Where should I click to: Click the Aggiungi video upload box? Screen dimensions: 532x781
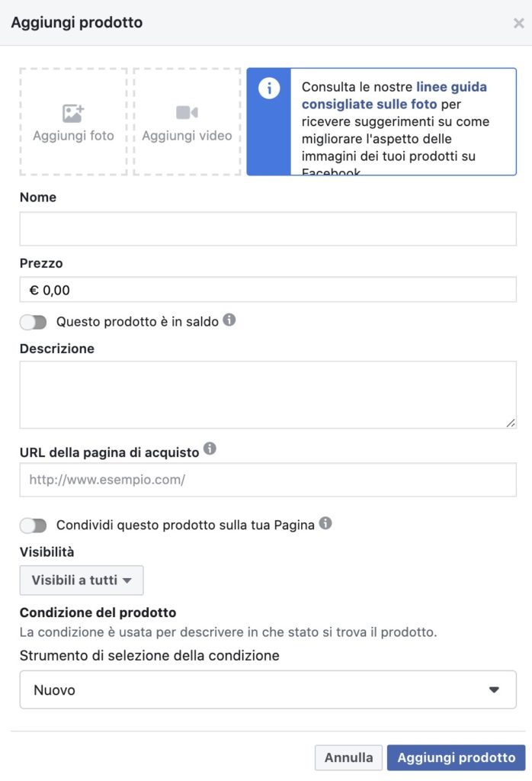(187, 122)
